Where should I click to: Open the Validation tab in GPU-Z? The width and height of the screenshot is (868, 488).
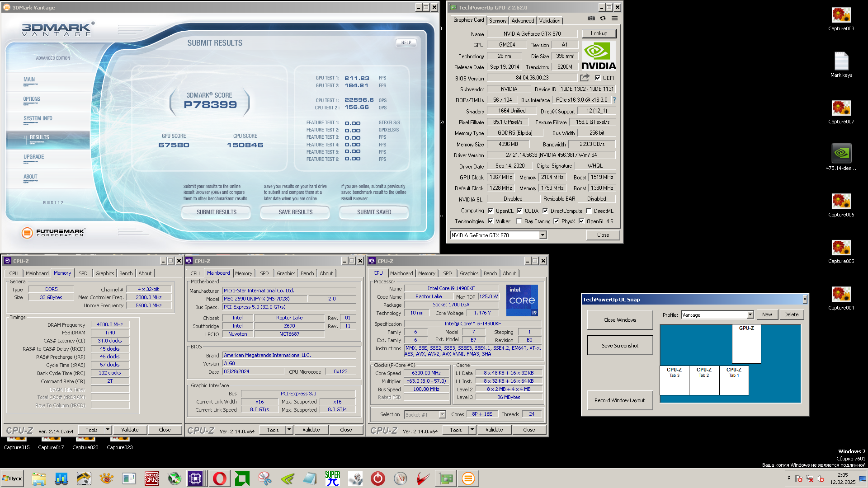coord(549,20)
